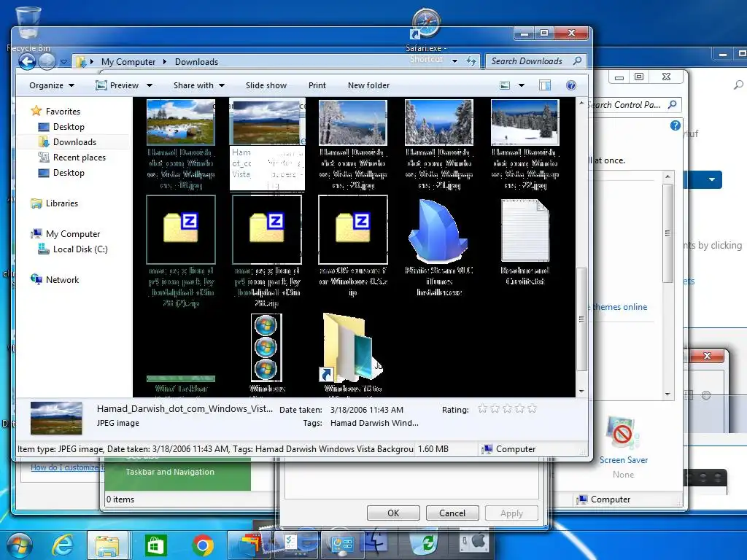Click the file list scroll up arrow
The image size is (747, 560).
581,104
